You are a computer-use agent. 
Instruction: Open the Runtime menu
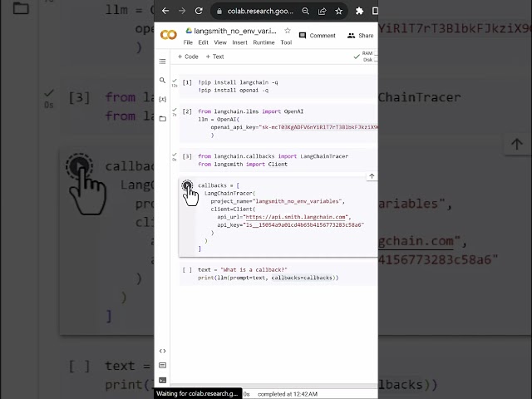coord(264,42)
